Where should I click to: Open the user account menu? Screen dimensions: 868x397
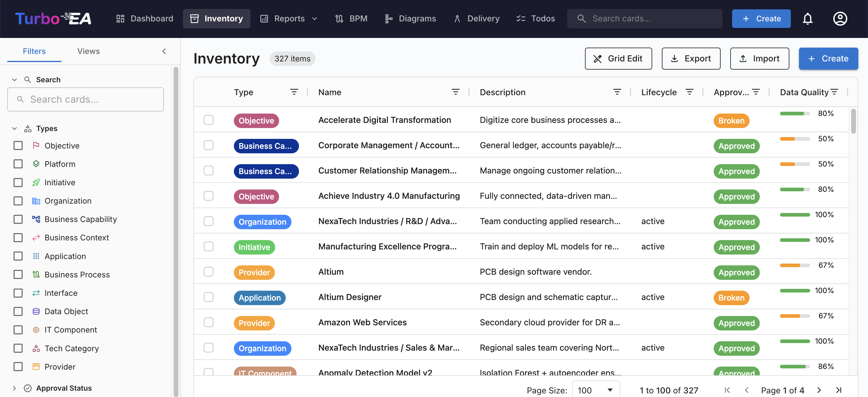pyautogui.click(x=840, y=18)
